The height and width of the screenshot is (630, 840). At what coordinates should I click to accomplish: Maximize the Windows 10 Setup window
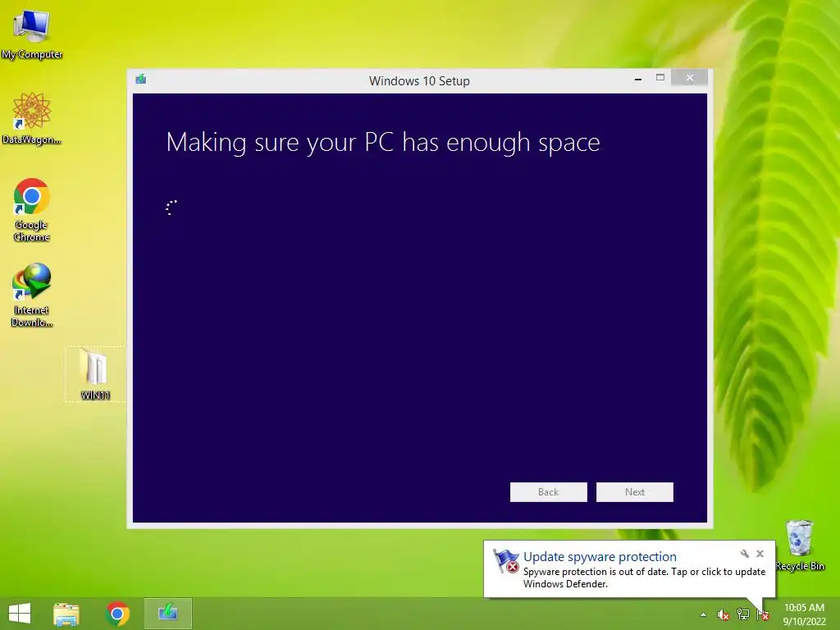660,78
